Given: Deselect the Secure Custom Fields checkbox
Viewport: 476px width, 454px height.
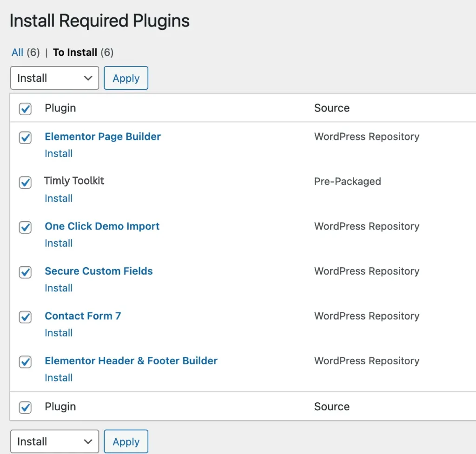Looking at the screenshot, I should pyautogui.click(x=25, y=272).
